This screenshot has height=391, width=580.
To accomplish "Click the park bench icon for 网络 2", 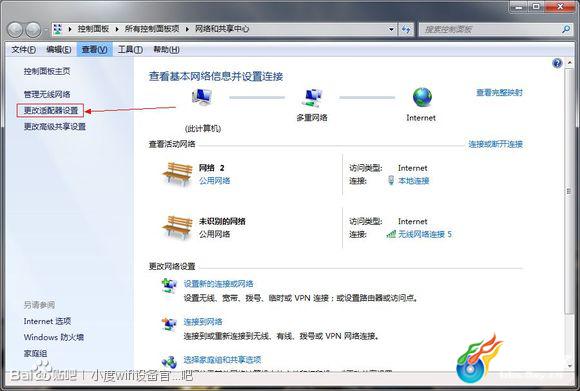I will point(178,174).
